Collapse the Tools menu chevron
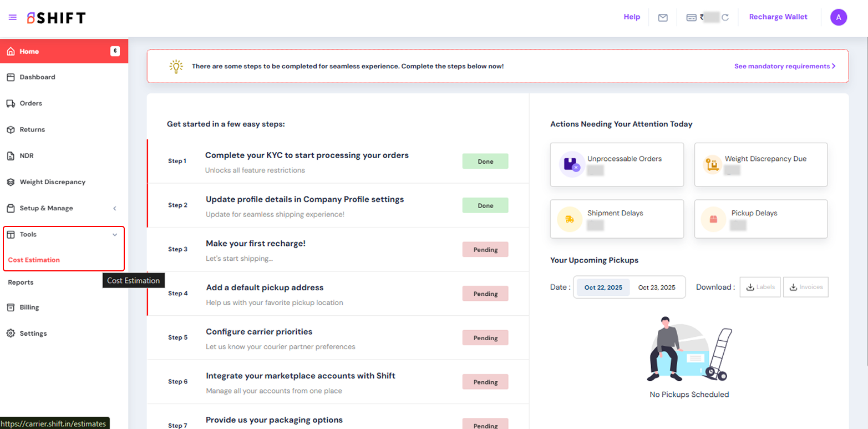The width and height of the screenshot is (868, 429). point(115,235)
